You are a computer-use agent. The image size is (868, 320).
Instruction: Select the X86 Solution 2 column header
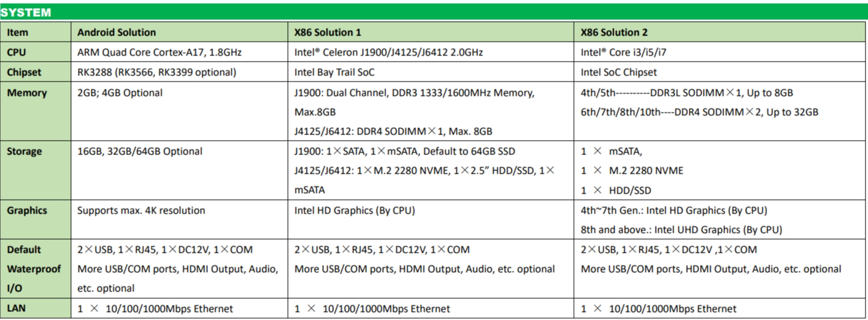click(614, 32)
